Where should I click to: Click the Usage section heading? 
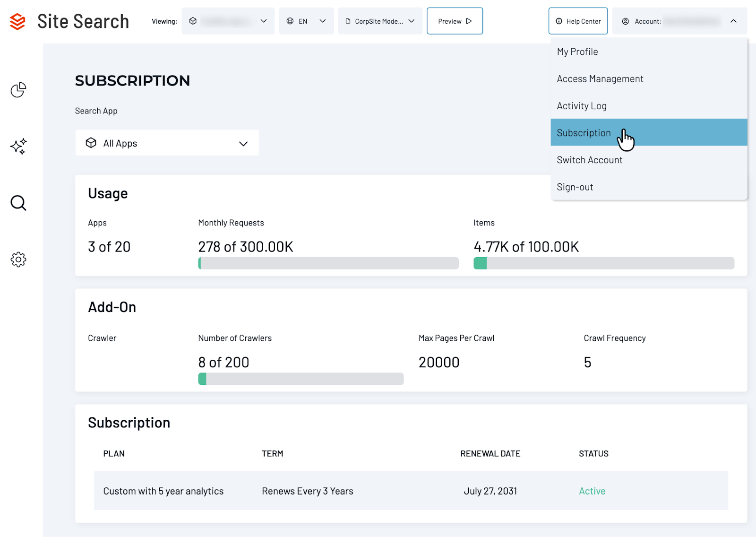(108, 193)
